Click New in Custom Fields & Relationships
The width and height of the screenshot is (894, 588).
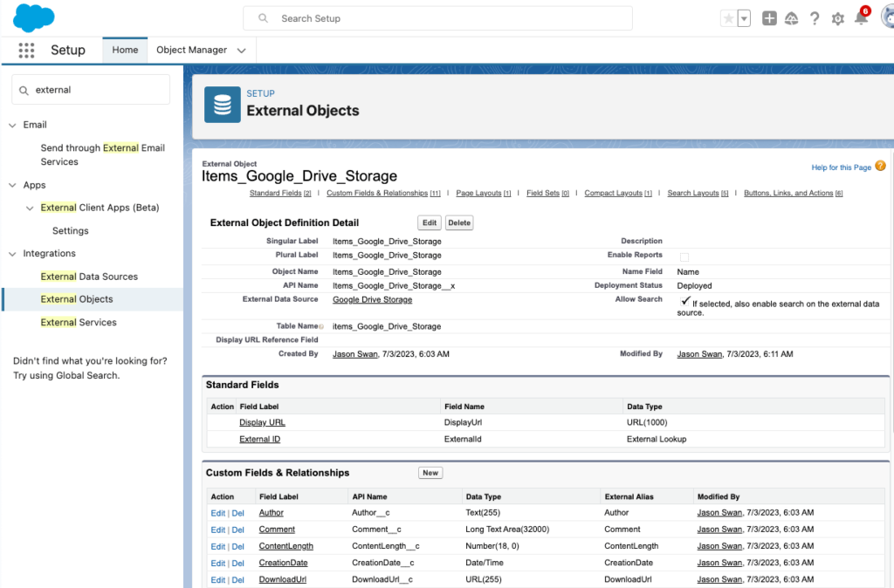tap(430, 473)
